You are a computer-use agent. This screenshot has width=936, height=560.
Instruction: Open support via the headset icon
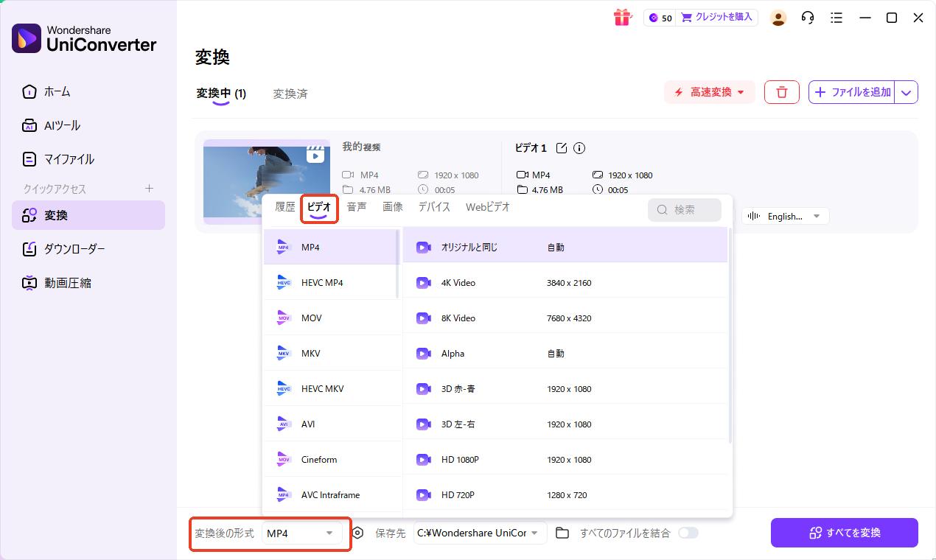(807, 17)
